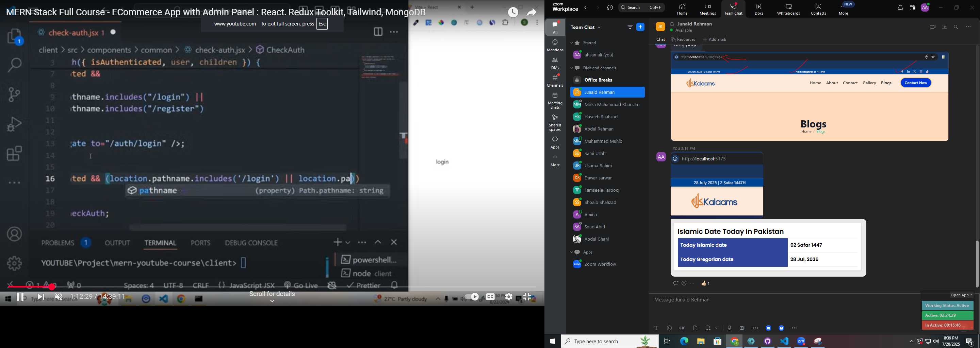Open Office Breaks channel
This screenshot has height=348, width=980.
[x=607, y=80]
